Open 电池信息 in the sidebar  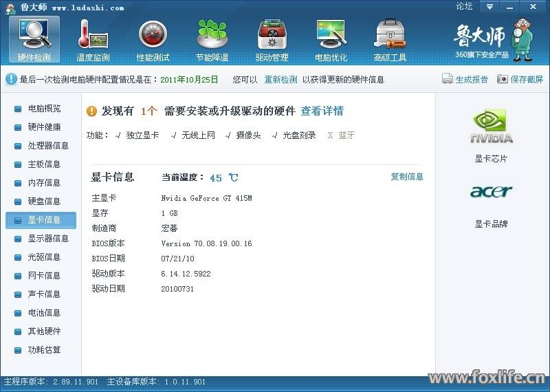click(x=44, y=313)
